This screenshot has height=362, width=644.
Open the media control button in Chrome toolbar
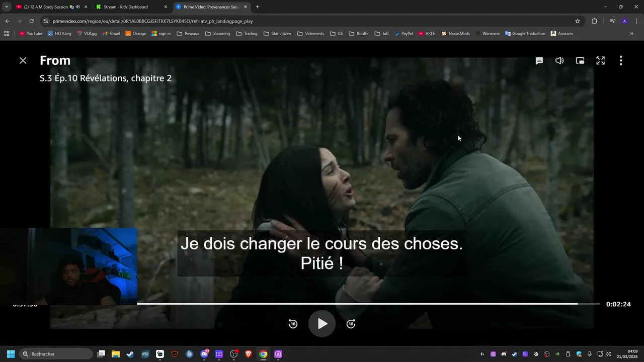(x=612, y=21)
